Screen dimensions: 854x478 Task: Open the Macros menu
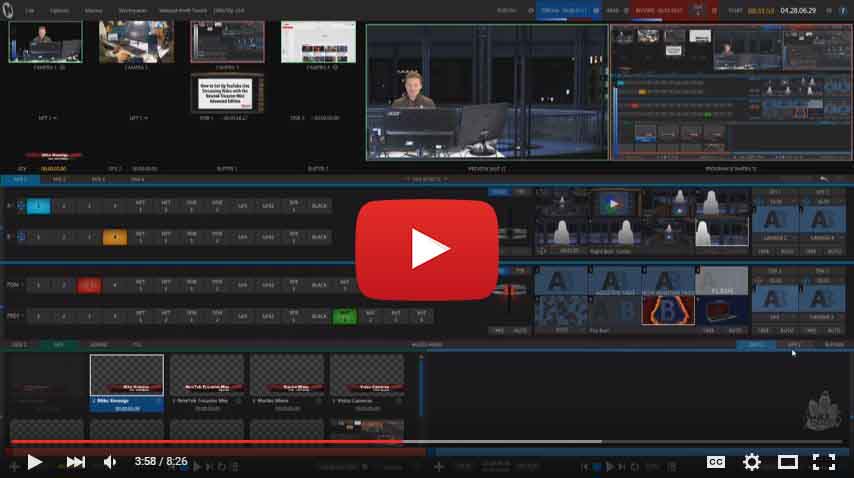[x=93, y=10]
